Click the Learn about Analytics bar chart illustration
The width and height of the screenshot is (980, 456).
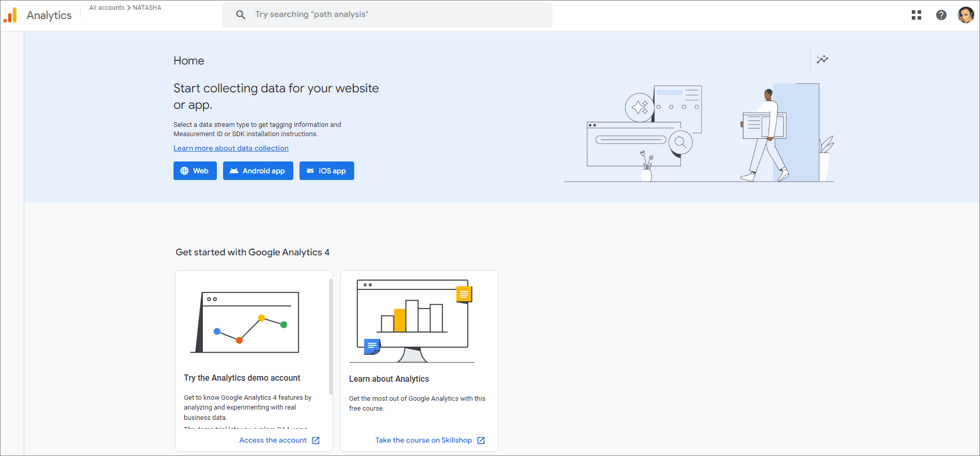(x=413, y=320)
